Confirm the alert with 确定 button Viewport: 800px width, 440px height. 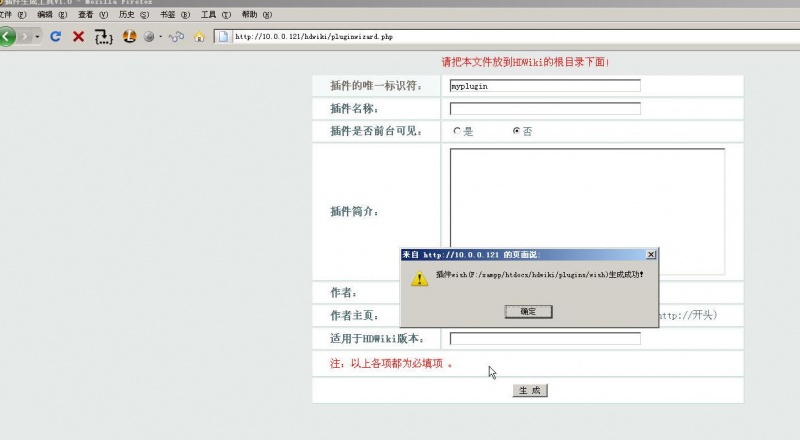(x=529, y=312)
